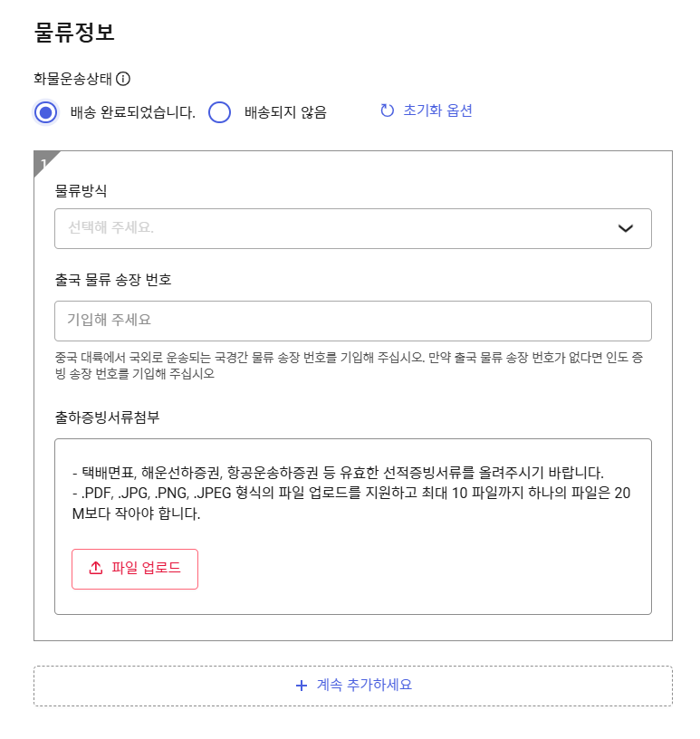Click the 물류방식 field label
This screenshot has width=700, height=739.
[82, 191]
